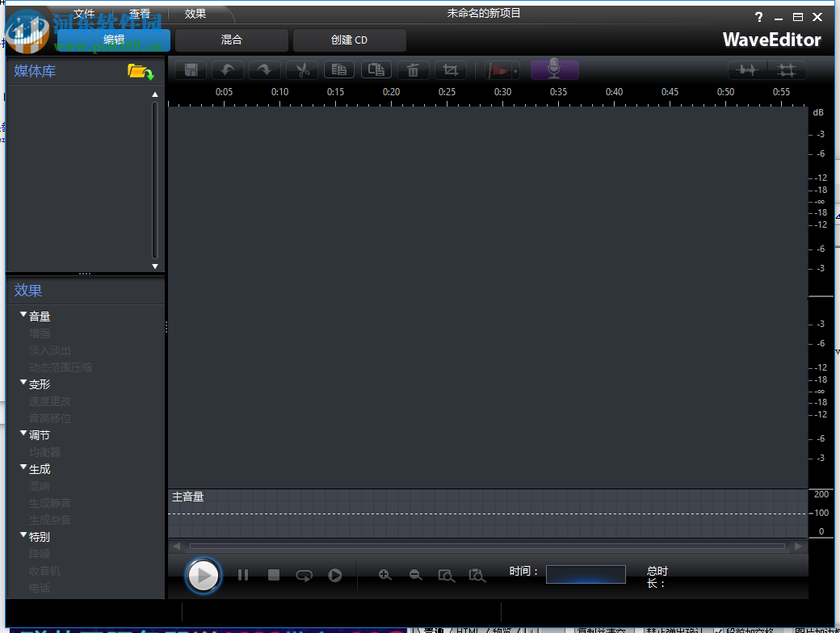Open the 文件 menu
840x633 pixels.
86,14
